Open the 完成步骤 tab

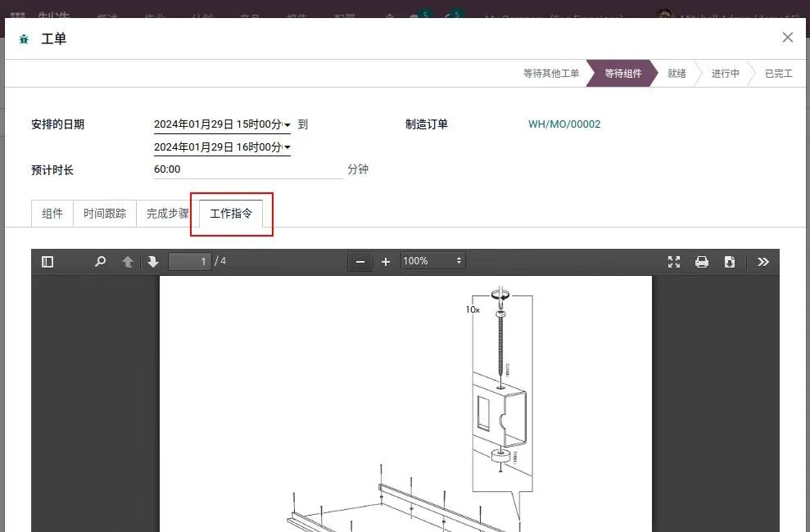tap(167, 214)
